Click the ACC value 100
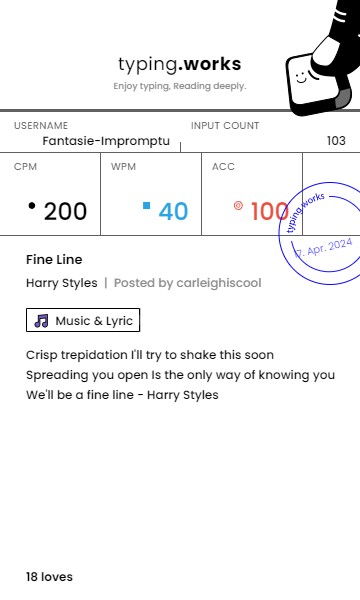Viewport: 360px width, 600px height. coord(269,211)
